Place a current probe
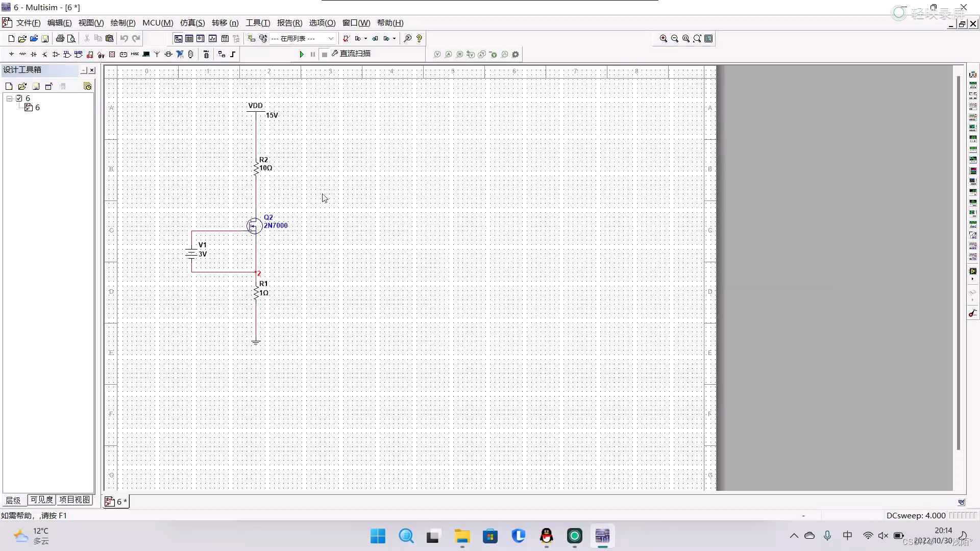980x551 pixels. click(x=449, y=54)
